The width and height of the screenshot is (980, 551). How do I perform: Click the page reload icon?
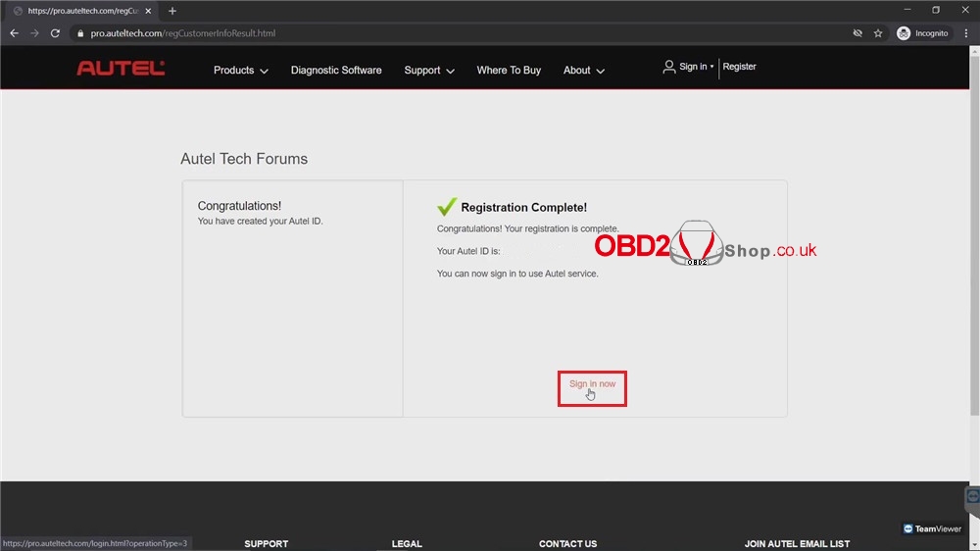(55, 33)
